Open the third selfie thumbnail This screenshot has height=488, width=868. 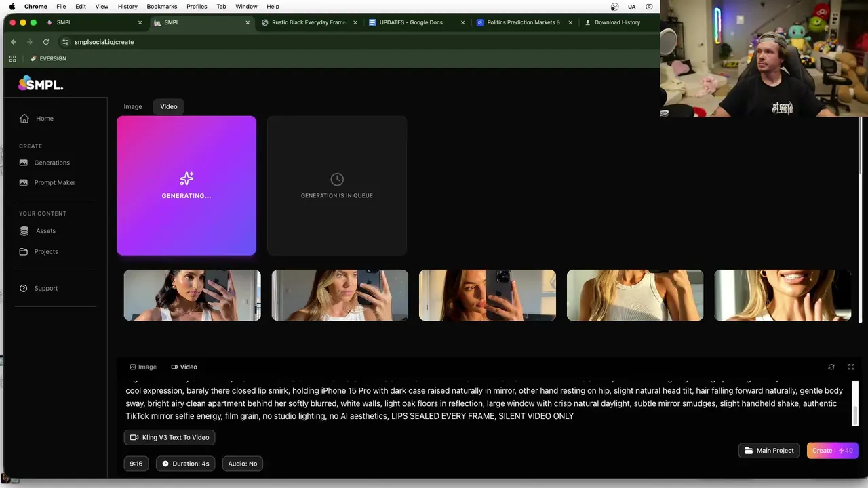(488, 295)
